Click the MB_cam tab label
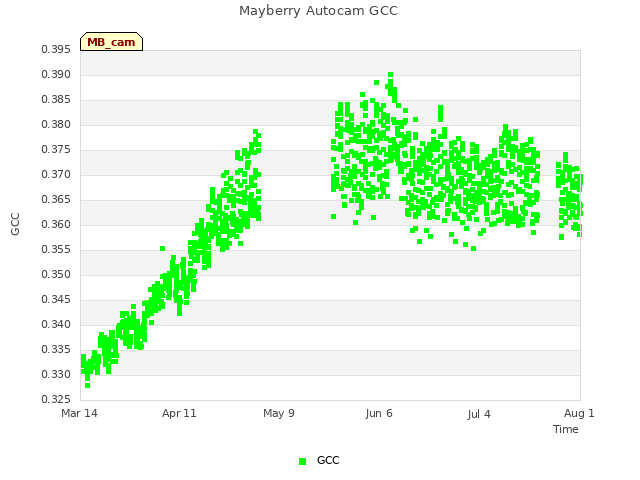This screenshot has width=640, height=480. [111, 42]
